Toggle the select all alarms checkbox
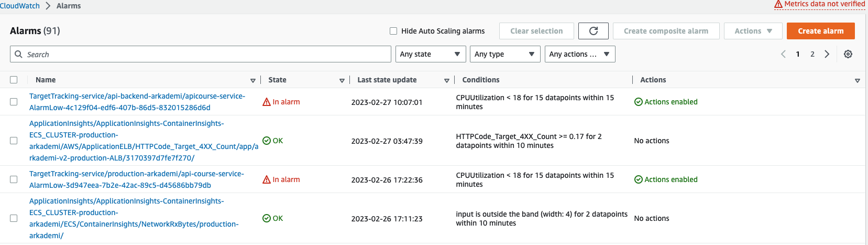The image size is (868, 245). coord(14,80)
